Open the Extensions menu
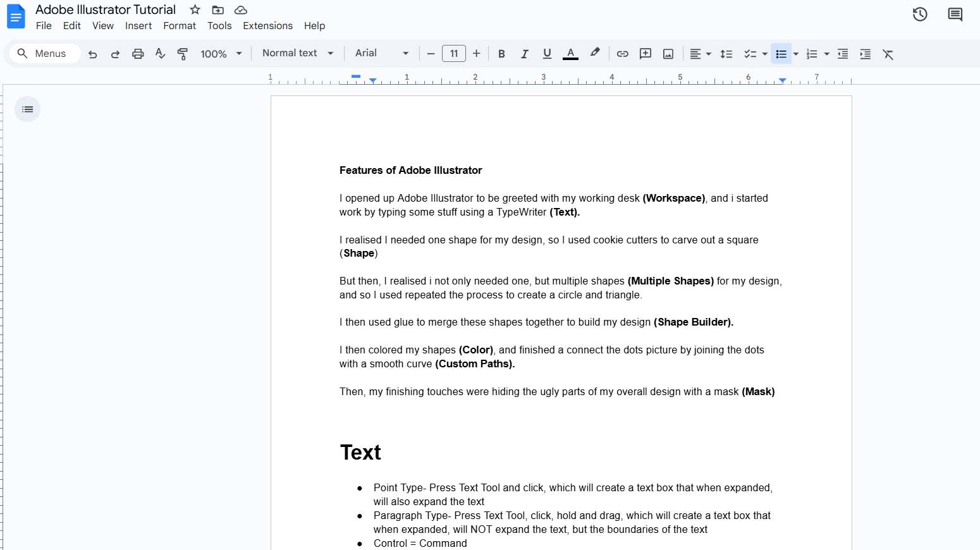 click(267, 26)
